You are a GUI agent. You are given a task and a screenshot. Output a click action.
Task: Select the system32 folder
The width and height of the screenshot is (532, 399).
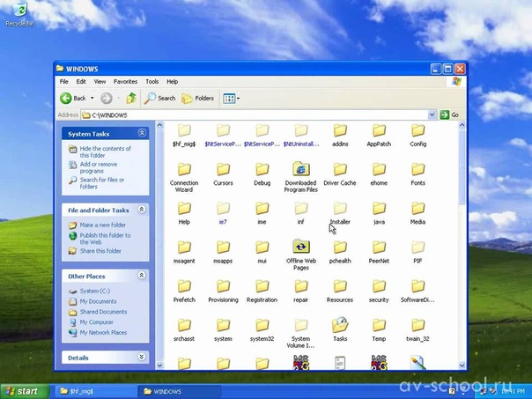[262, 330]
